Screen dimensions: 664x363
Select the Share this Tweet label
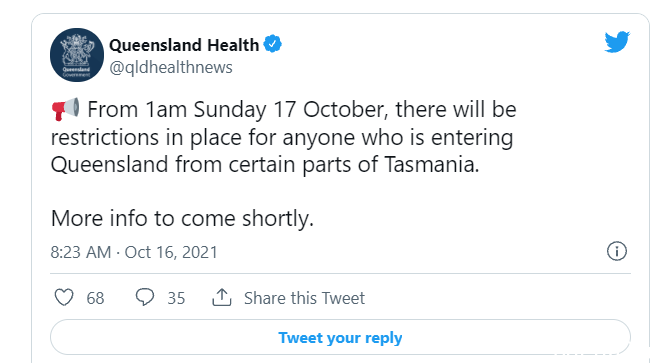pos(304,298)
